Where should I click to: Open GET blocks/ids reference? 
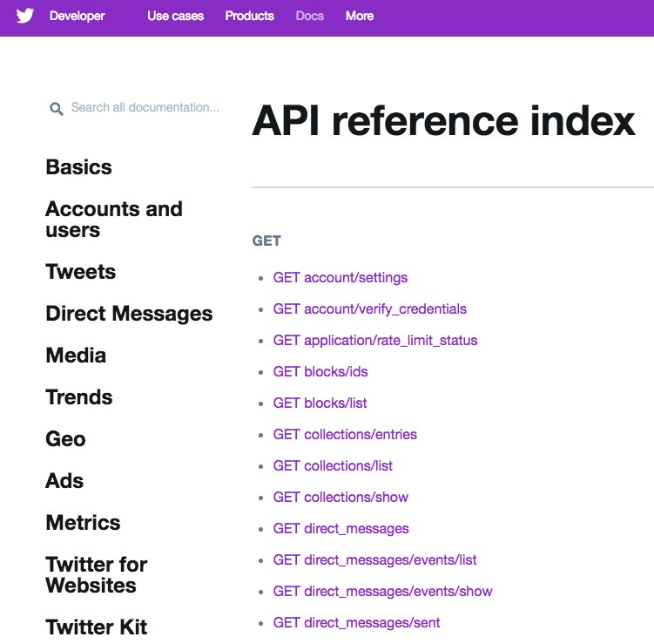pos(320,372)
